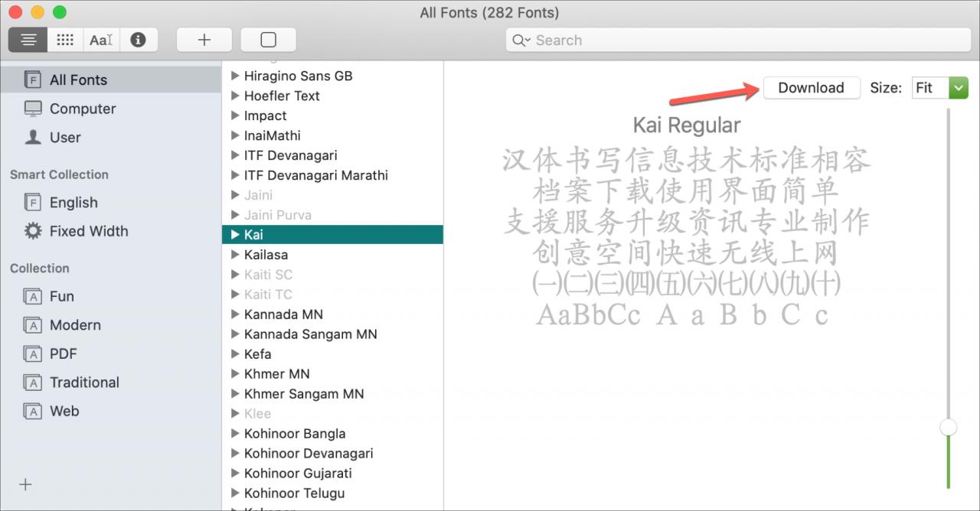This screenshot has width=980, height=511.
Task: Click the Download button for Kai Regular
Action: point(812,88)
